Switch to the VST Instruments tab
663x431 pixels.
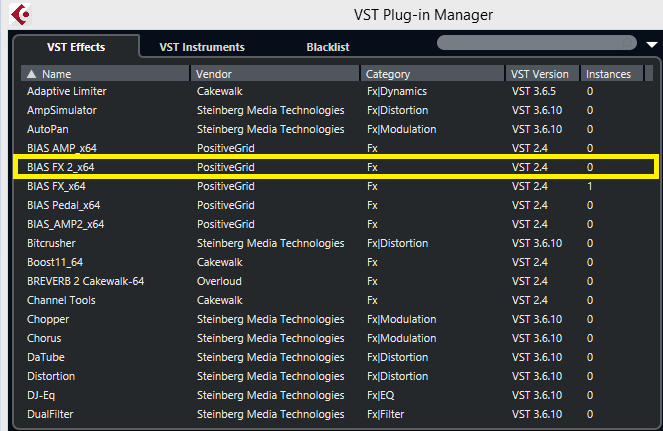(x=202, y=47)
